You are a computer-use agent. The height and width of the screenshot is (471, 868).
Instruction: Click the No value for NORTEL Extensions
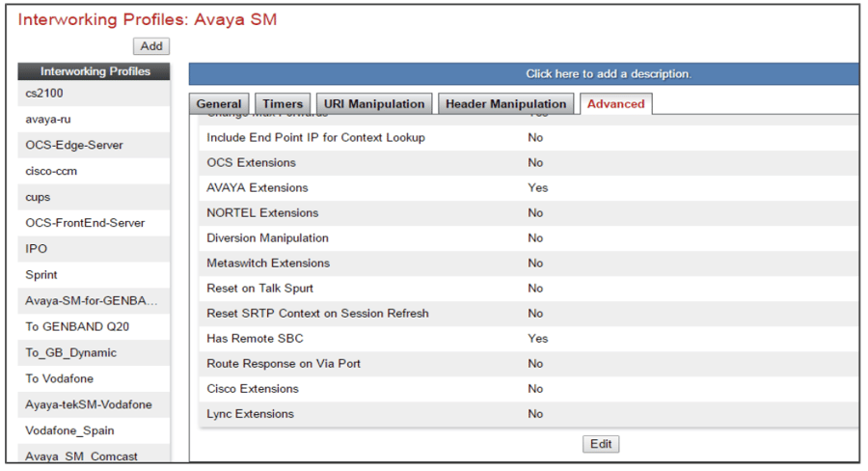point(535,212)
